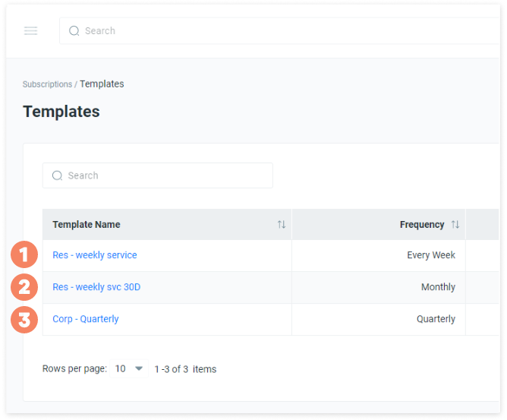Open the Corp - Quarterly template
Image resolution: width=507 pixels, height=420 pixels.
coord(86,319)
